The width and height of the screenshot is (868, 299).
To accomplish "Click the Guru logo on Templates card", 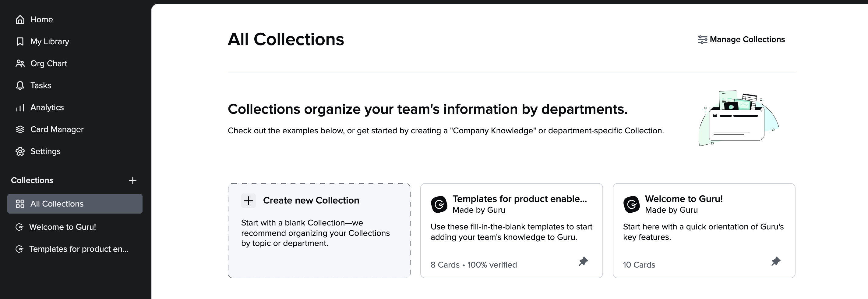I will pos(439,204).
